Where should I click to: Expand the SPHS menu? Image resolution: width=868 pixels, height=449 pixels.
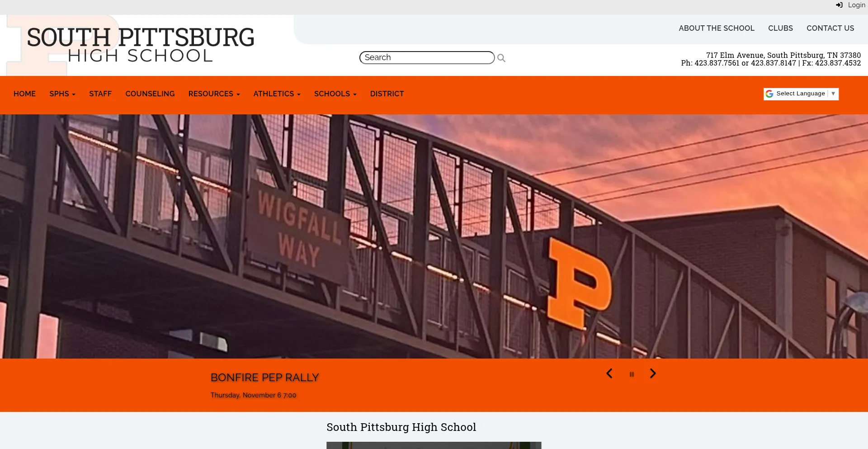point(62,94)
